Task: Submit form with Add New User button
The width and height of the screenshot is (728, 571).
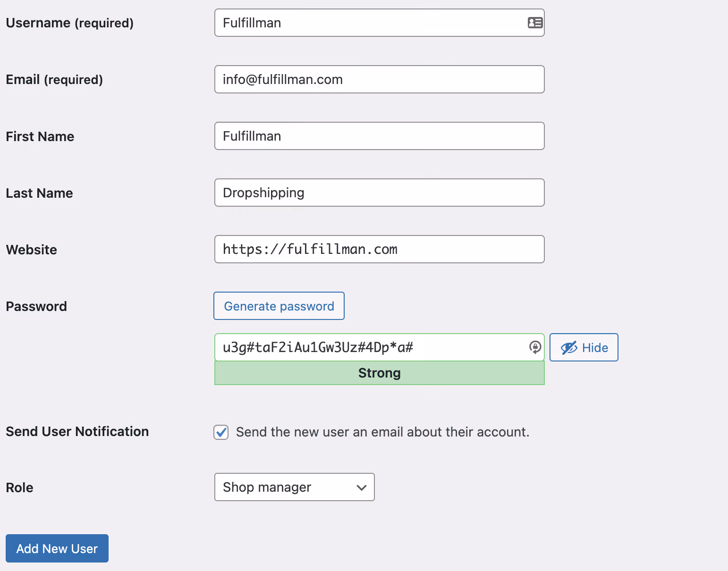Action: [x=57, y=548]
